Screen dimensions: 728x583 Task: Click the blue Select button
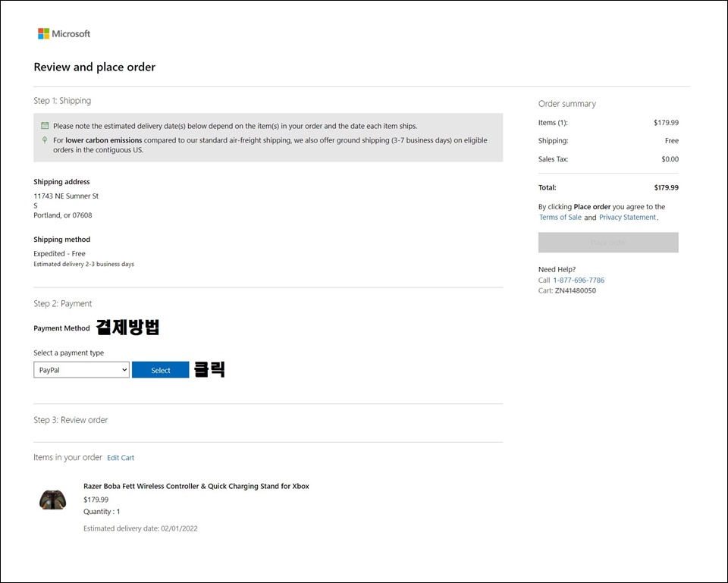point(160,370)
